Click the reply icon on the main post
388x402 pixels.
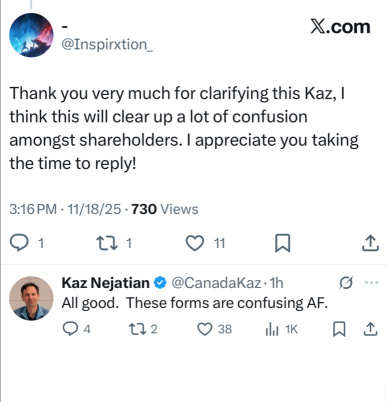[x=19, y=243]
